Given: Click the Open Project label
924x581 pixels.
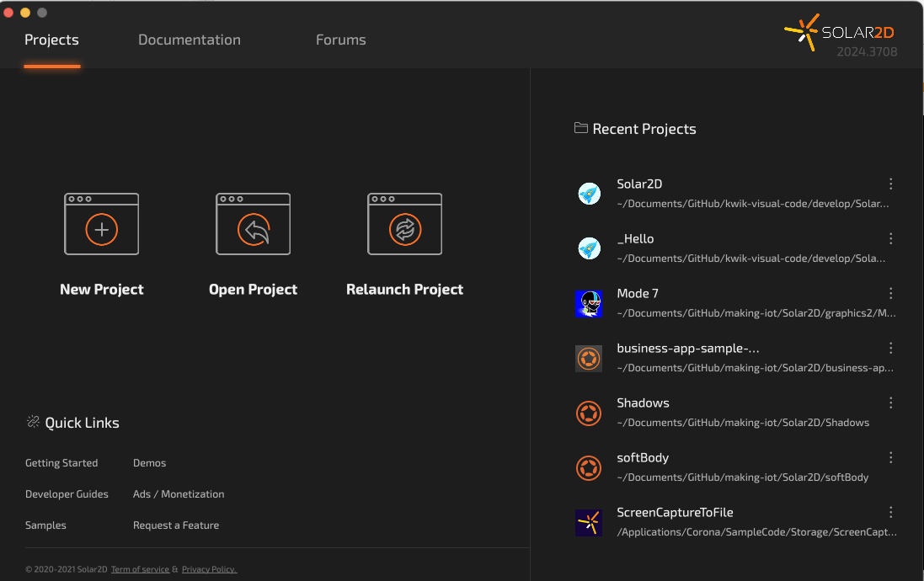Looking at the screenshot, I should 253,290.
